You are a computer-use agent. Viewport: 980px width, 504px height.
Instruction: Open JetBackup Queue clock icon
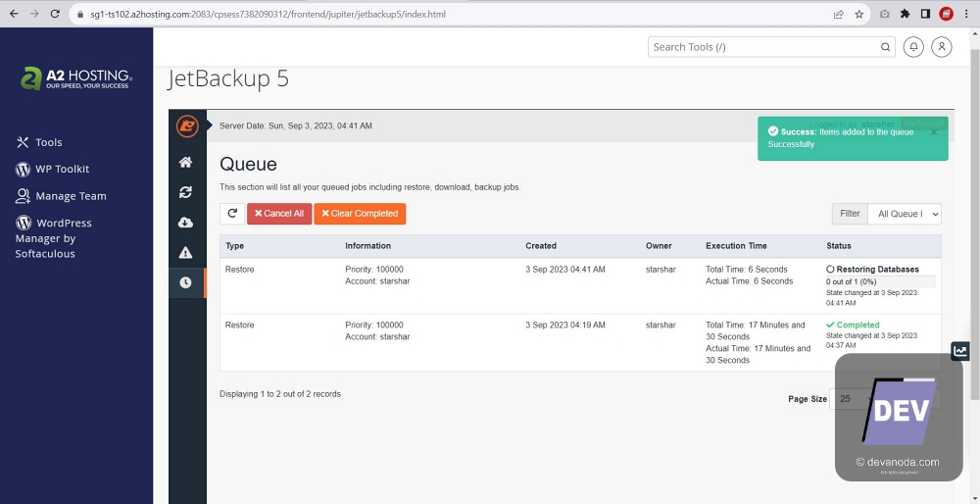(x=185, y=282)
